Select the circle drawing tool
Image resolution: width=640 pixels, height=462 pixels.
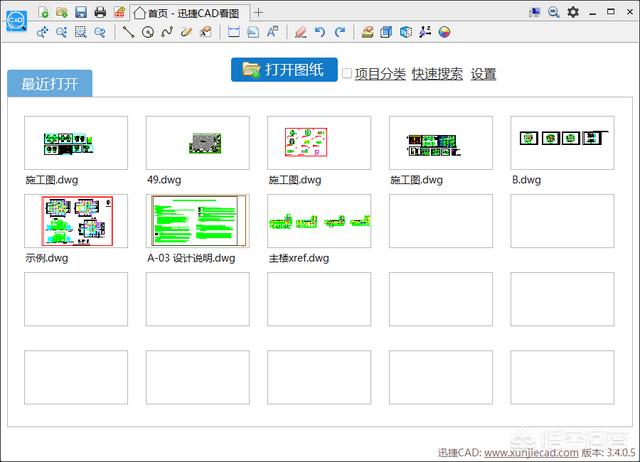148,32
